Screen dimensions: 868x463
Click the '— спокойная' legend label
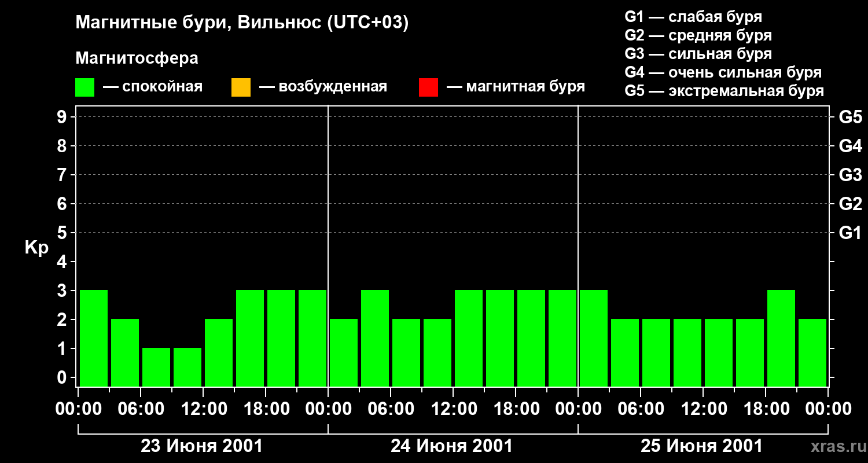pyautogui.click(x=153, y=87)
